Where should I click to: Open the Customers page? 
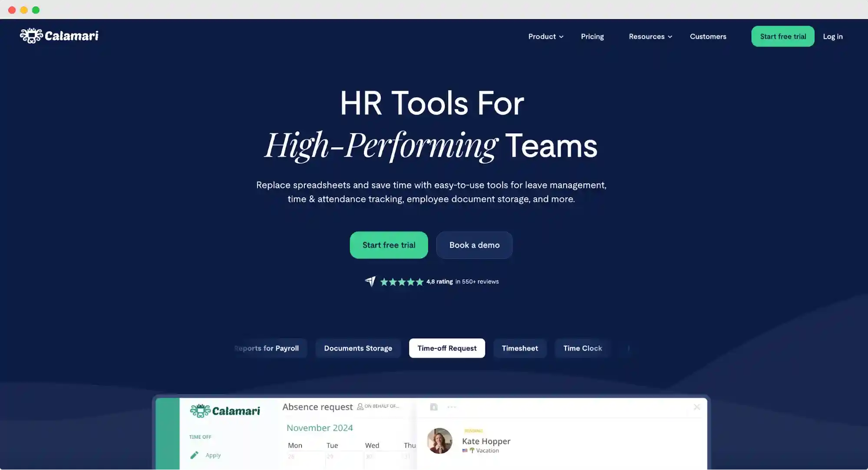click(x=708, y=36)
